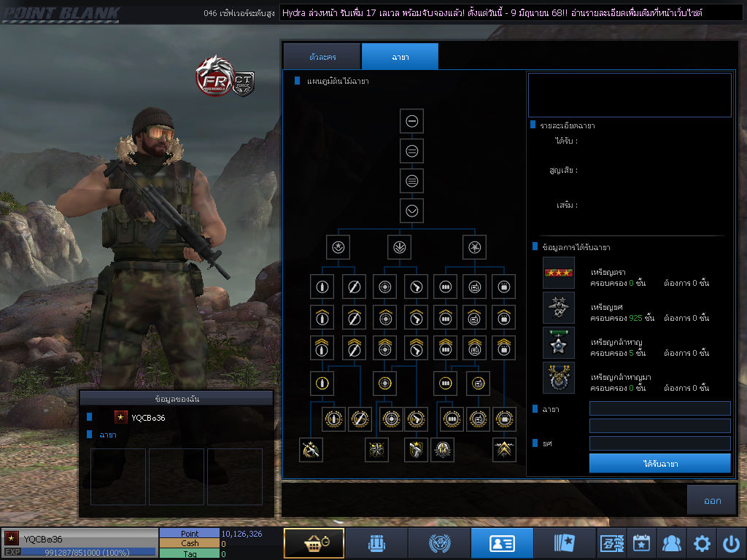Screen dimensions: 747x560
Task: Open the shop basket icon
Action: coord(314,542)
